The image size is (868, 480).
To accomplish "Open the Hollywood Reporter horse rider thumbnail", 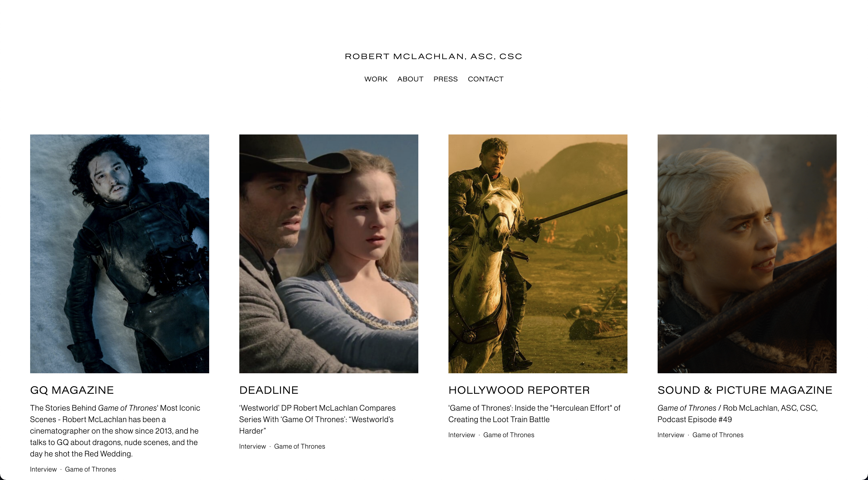I will 537,254.
